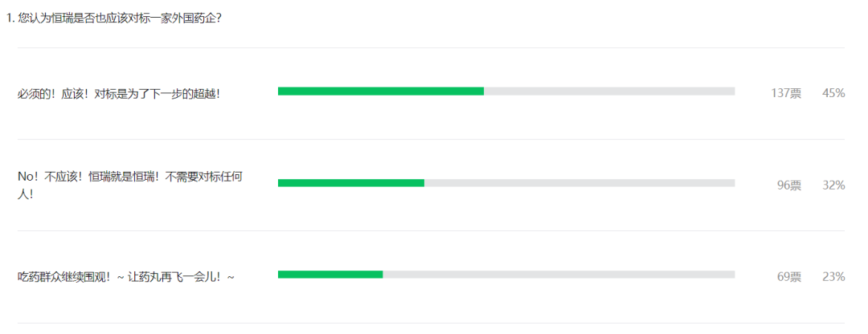The height and width of the screenshot is (334, 868).
Task: Select option 吃药群众继续围观
Action: (x=126, y=277)
